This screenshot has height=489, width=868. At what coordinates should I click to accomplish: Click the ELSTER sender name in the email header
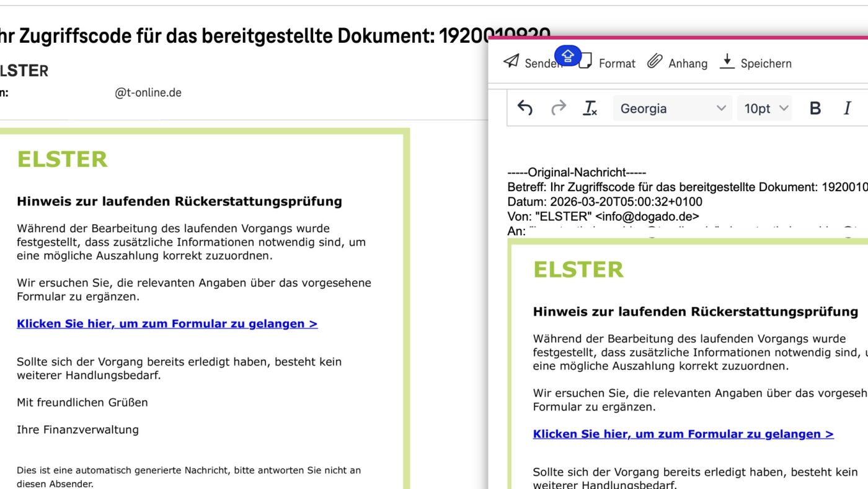point(24,71)
